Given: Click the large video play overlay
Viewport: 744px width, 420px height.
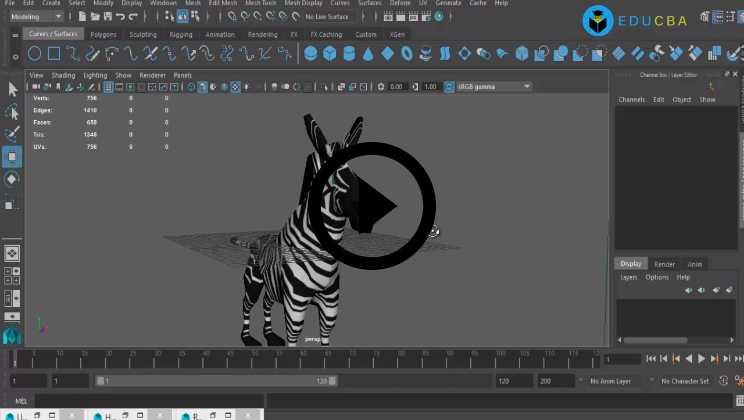Looking at the screenshot, I should (371, 205).
